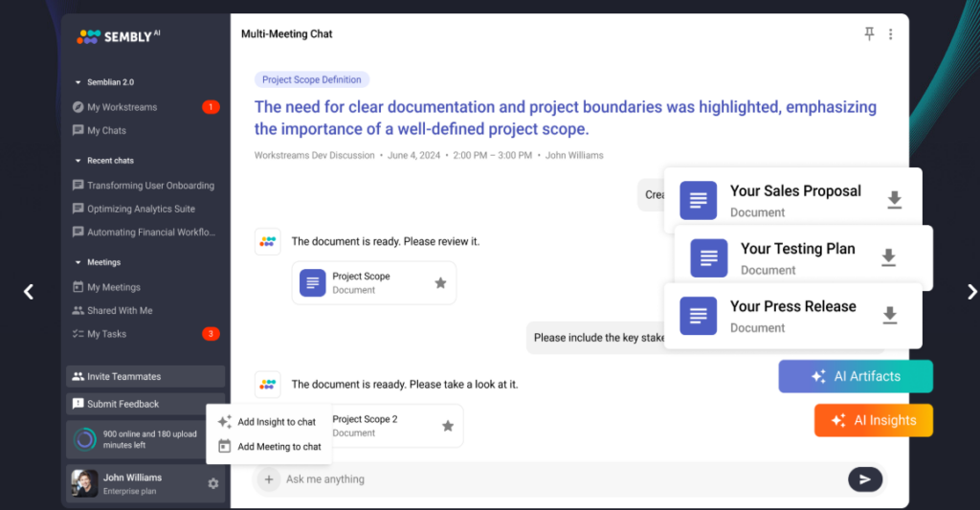Click the My Tasks checklist icon

(78, 334)
